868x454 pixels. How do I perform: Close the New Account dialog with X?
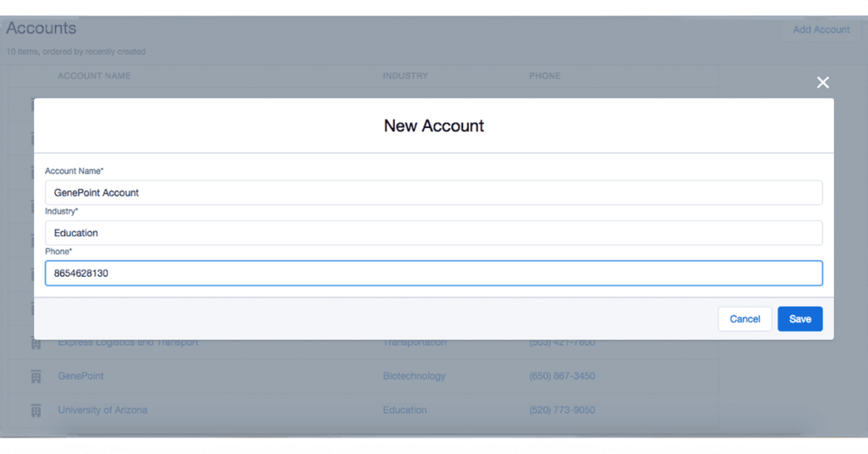point(822,82)
